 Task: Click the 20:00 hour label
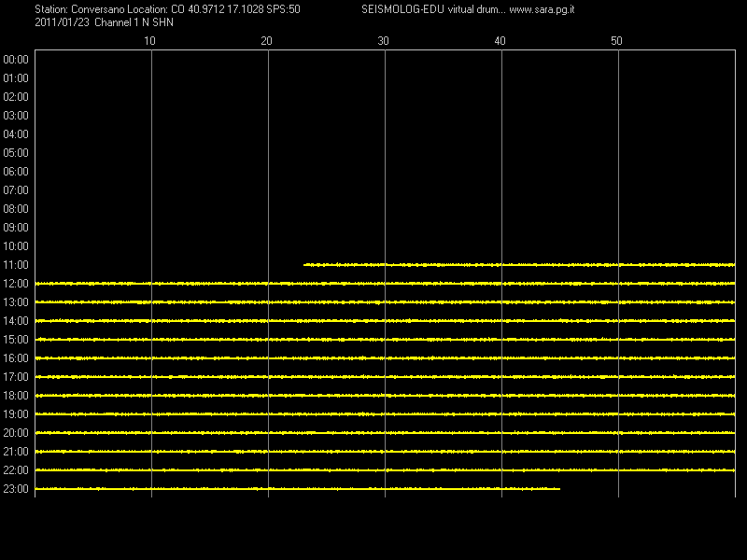coord(16,433)
